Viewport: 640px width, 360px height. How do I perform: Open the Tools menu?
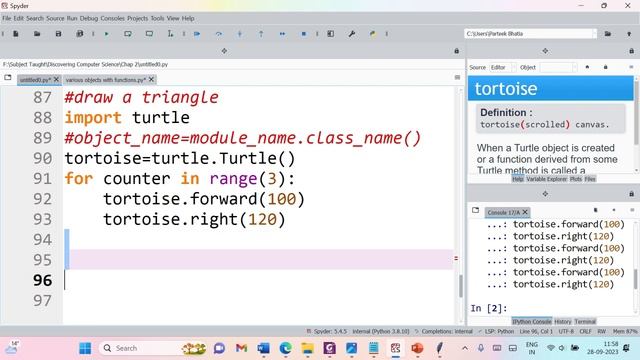pyautogui.click(x=157, y=18)
